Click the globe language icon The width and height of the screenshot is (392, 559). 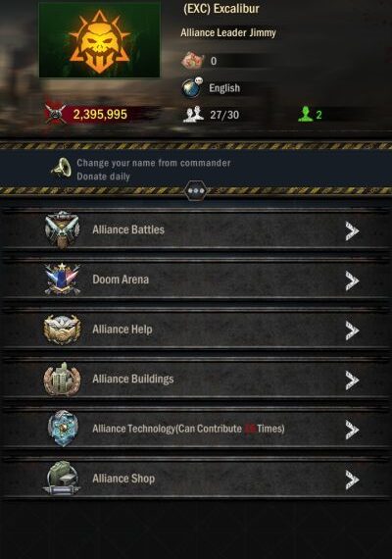click(192, 87)
